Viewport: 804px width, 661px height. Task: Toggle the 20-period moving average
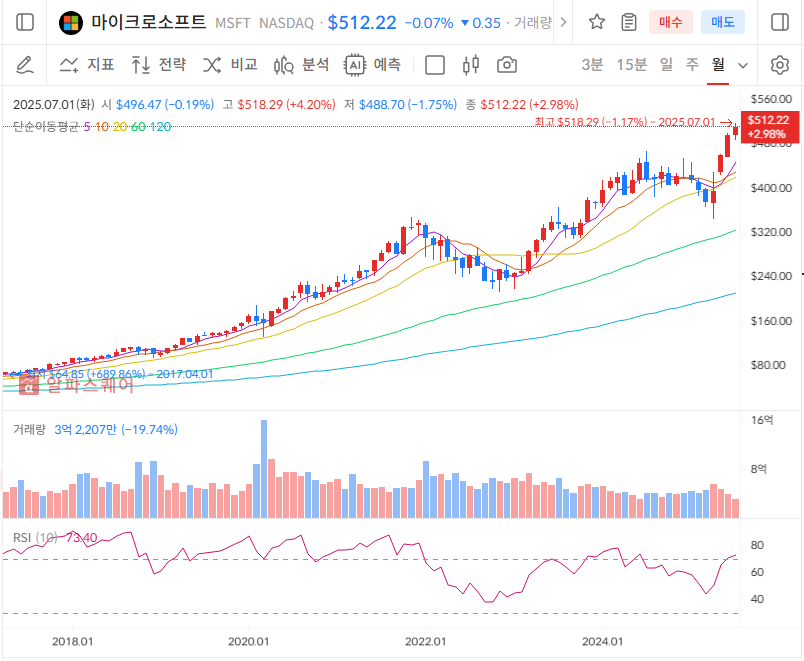click(x=119, y=127)
